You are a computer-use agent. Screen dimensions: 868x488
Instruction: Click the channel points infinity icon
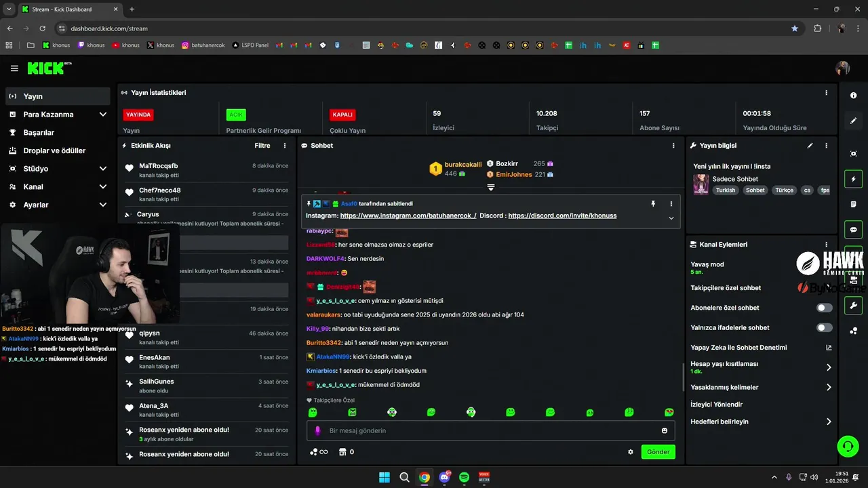pos(319,452)
